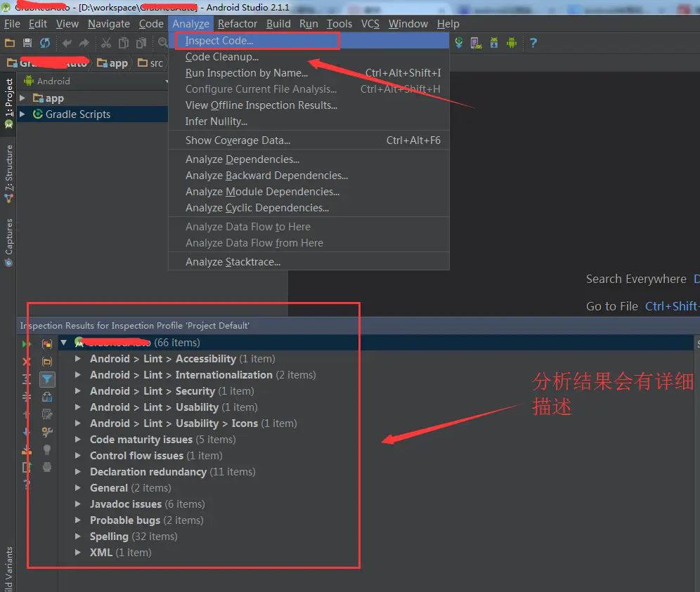Screen dimensions: 700x592
Task: Expand Android Lint Security results
Action: pyautogui.click(x=78, y=390)
